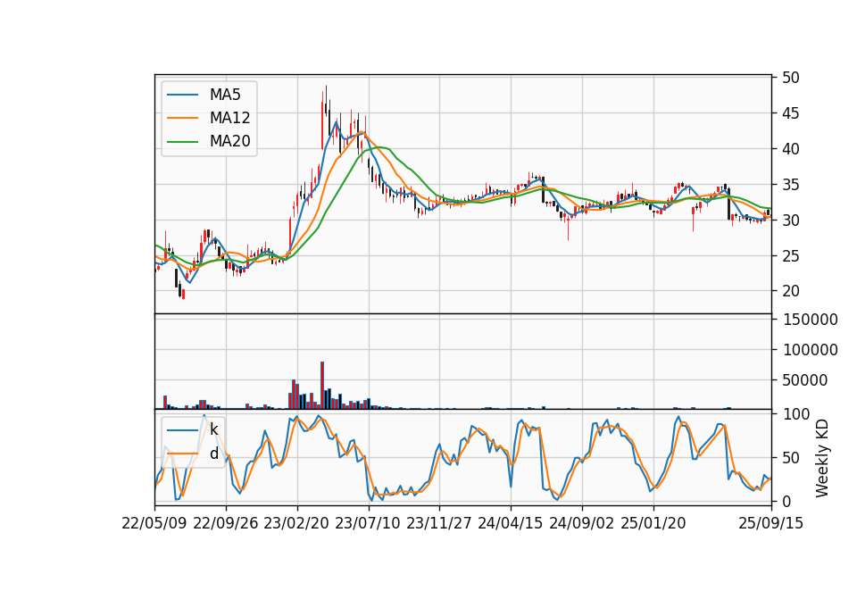Click the 45 tick on price axis
The width and height of the screenshot is (857, 616).
790,113
